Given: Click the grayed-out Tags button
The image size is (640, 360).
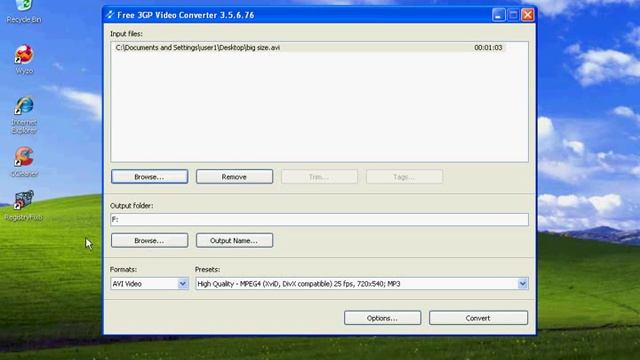Looking at the screenshot, I should 404,177.
